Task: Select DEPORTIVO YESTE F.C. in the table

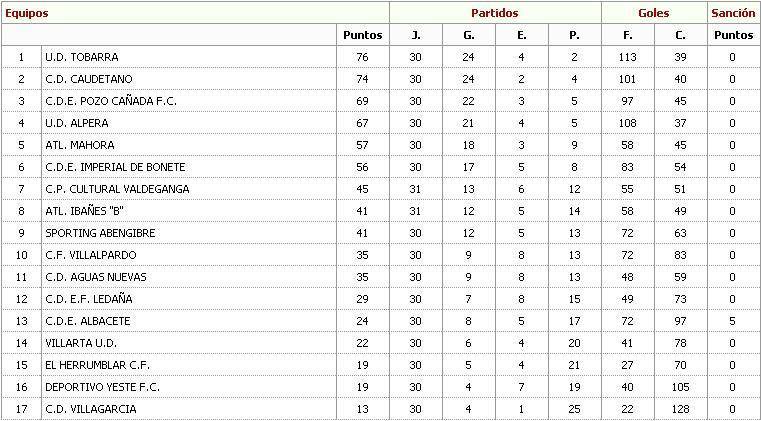Action: click(103, 387)
